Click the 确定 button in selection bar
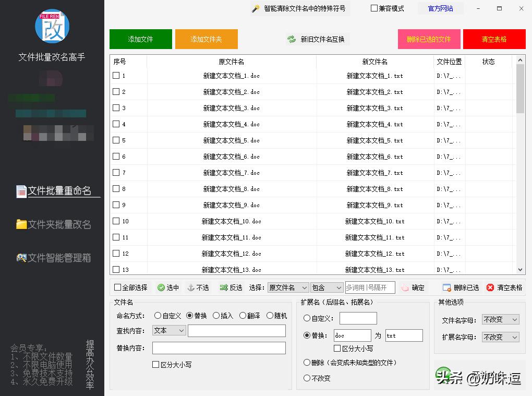Viewport: 532px width, 396px height. (x=413, y=288)
